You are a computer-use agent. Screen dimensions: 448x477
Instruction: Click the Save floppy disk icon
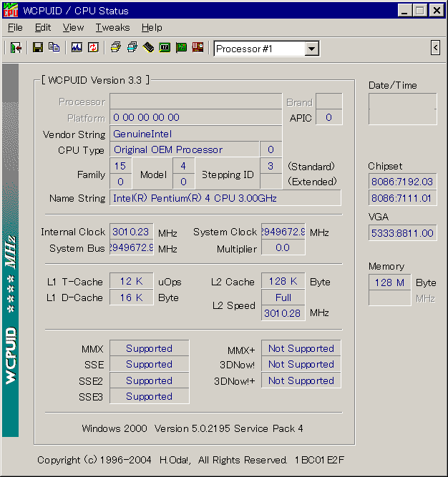[38, 48]
